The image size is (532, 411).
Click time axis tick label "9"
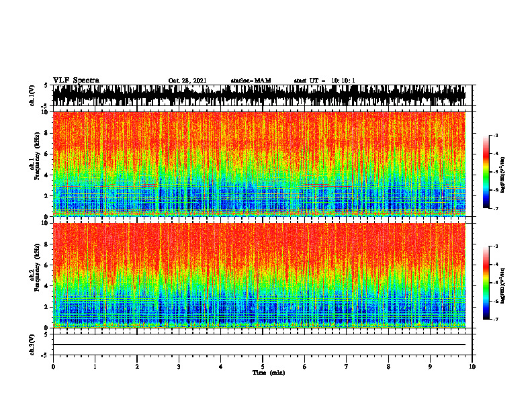[x=430, y=367]
